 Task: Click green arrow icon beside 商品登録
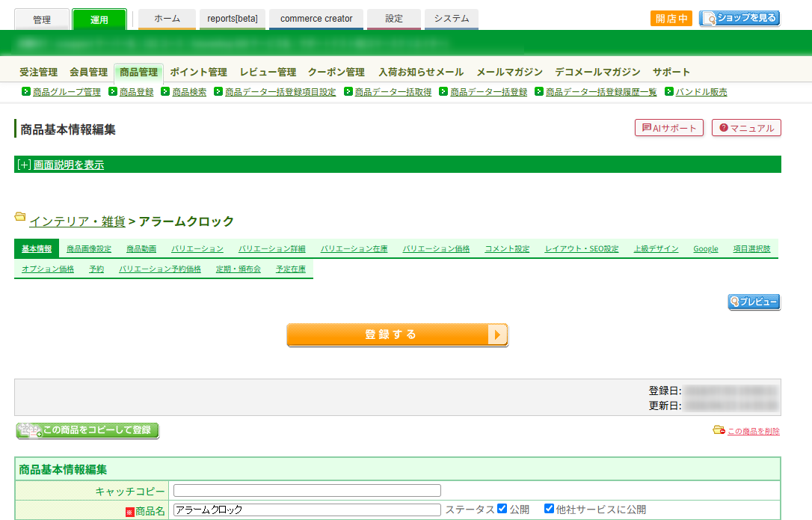point(112,91)
